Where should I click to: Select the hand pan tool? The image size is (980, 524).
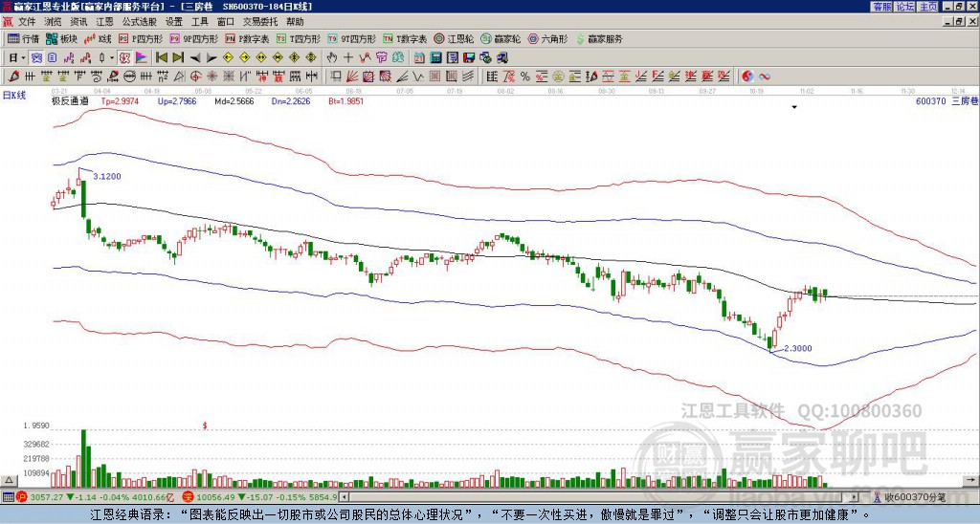pyautogui.click(x=332, y=58)
